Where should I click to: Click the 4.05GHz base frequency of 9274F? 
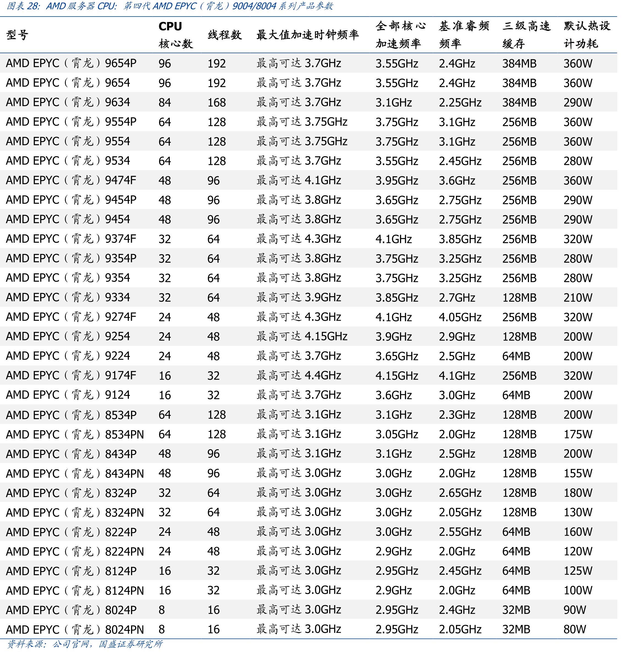click(460, 317)
